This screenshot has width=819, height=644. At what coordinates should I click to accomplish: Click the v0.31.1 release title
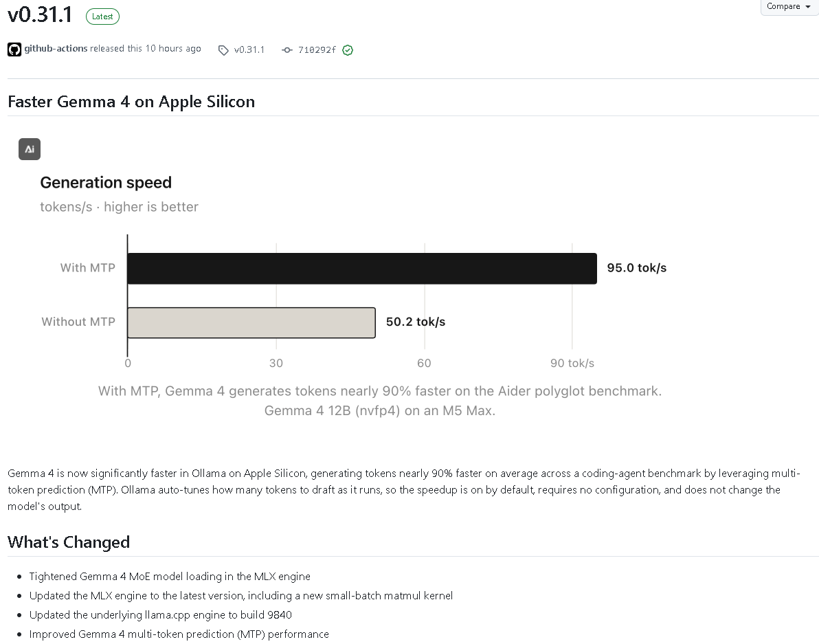pos(40,14)
